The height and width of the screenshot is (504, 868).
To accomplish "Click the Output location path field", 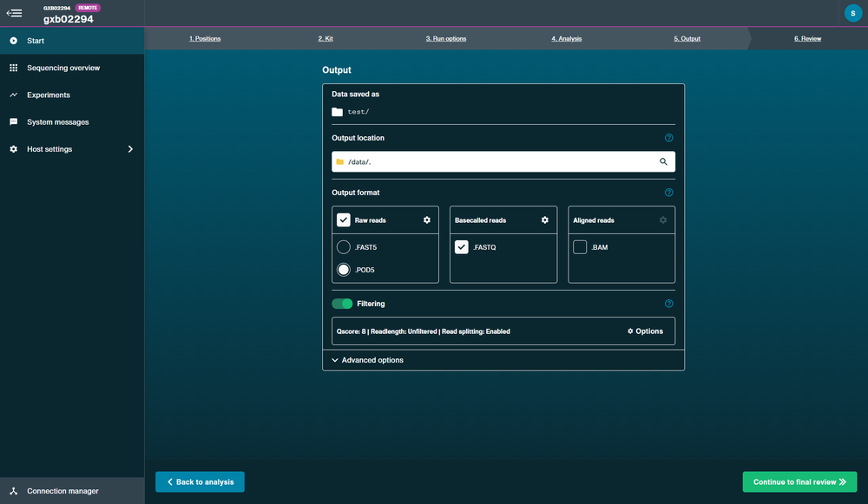I will click(x=503, y=161).
